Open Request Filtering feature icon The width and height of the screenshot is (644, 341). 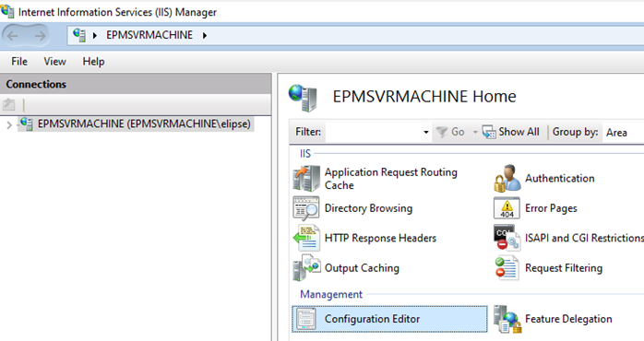(507, 267)
